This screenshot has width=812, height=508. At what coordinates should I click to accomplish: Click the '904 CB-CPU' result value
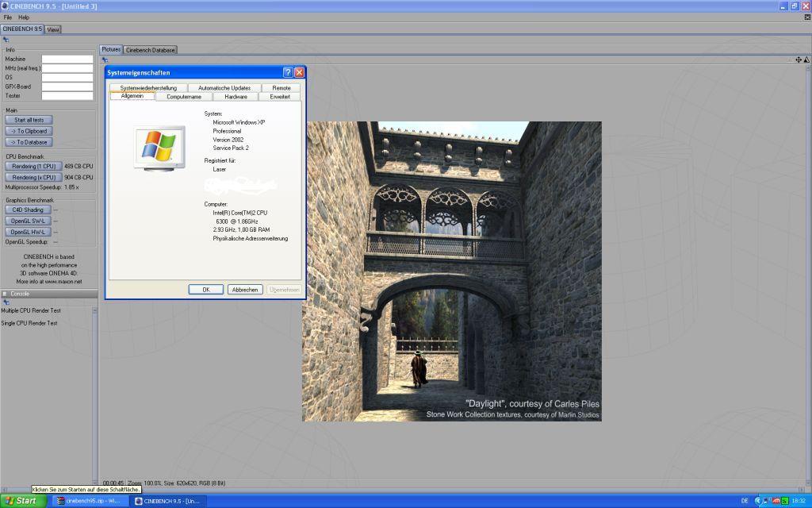tap(79, 177)
